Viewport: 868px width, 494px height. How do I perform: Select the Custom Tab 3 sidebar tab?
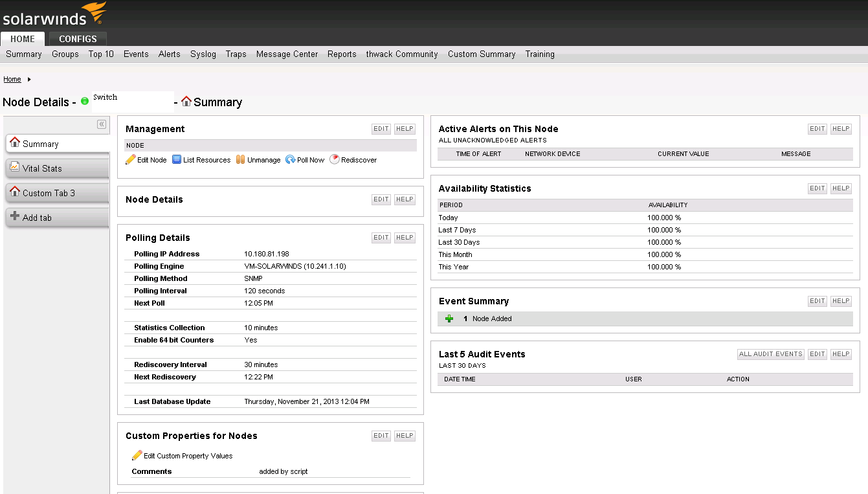[57, 192]
